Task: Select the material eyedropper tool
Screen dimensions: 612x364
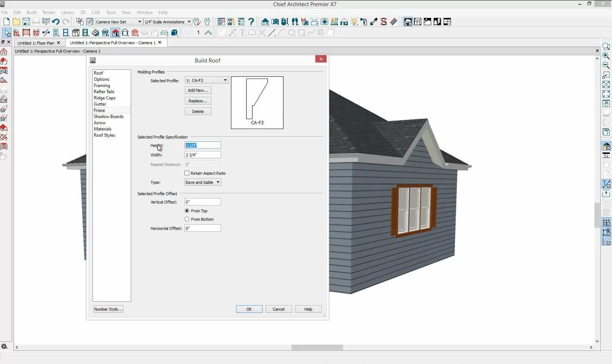Action: tap(374, 22)
